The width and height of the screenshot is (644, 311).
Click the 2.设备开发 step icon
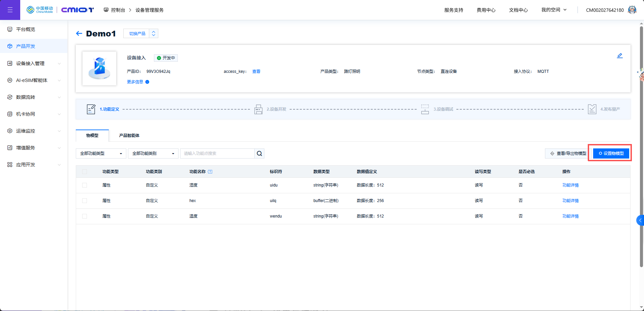[258, 109]
